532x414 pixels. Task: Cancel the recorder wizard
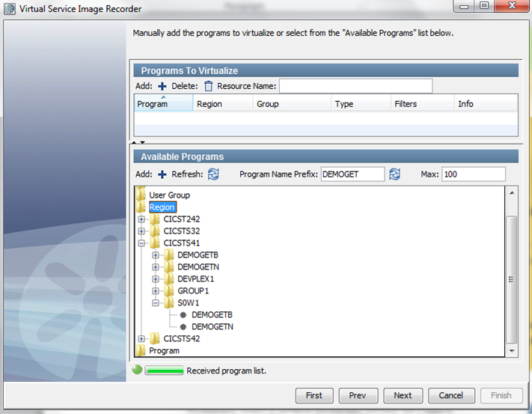pyautogui.click(x=451, y=395)
